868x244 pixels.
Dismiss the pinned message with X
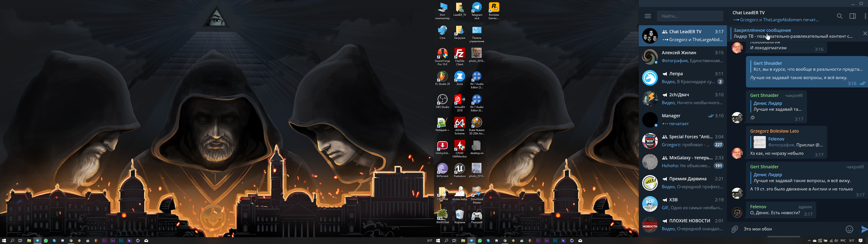(865, 33)
